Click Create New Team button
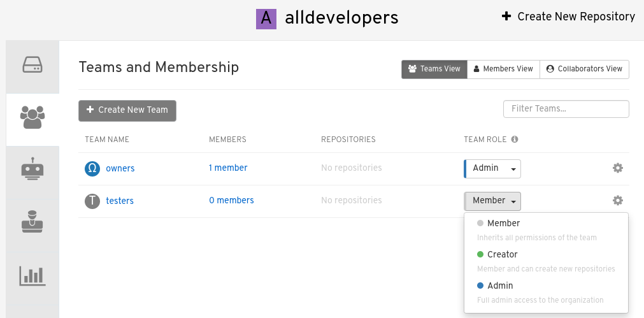The height and width of the screenshot is (318, 644). [x=127, y=110]
